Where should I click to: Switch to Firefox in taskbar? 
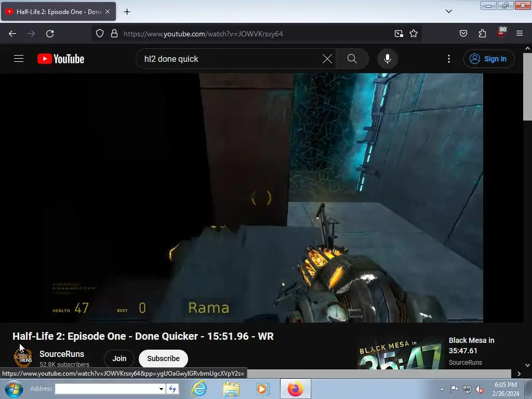(x=296, y=389)
